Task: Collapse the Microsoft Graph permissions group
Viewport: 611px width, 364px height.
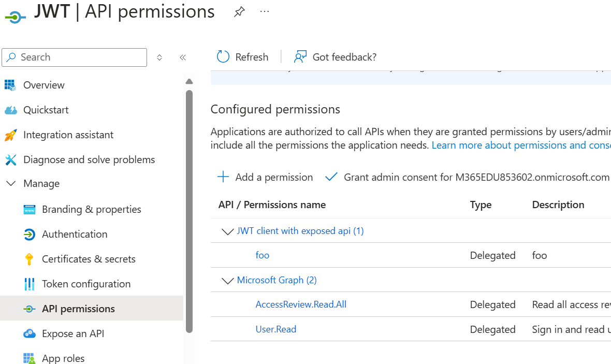Action: coord(227,281)
